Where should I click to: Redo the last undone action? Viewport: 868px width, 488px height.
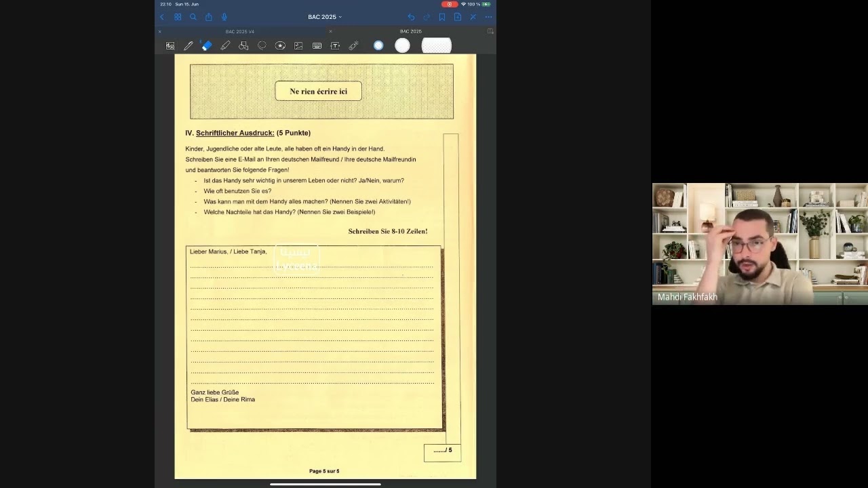[x=427, y=17]
